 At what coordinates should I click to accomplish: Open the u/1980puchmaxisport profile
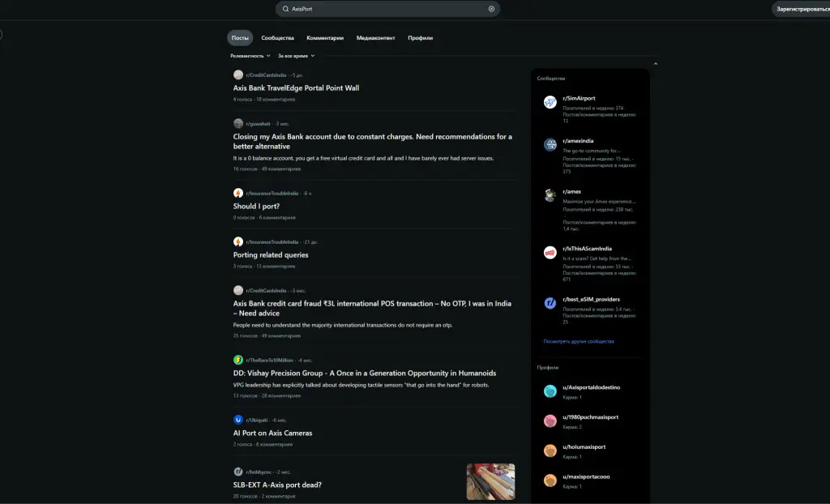coord(590,417)
